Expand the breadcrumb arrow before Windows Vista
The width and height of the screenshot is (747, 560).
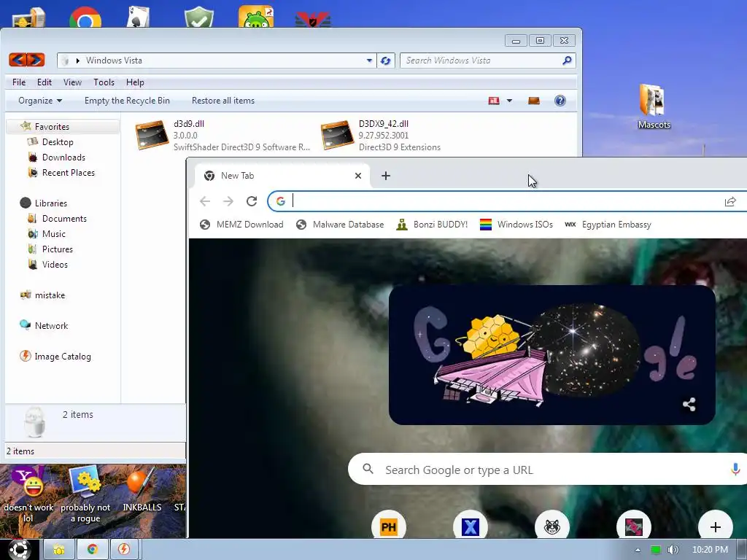(x=77, y=61)
